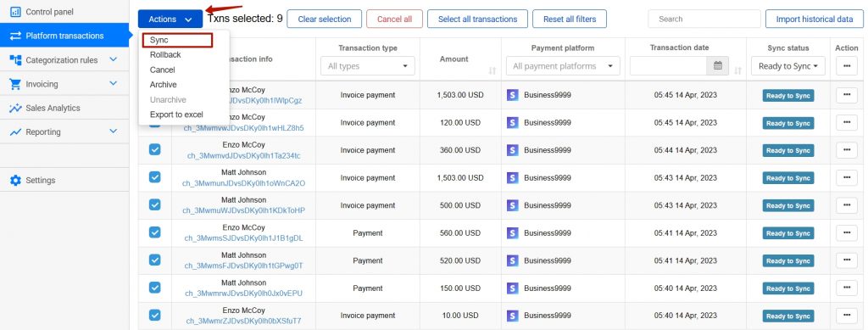Click Ready to Sync badge in the 10.00 USD row
The width and height of the screenshot is (868, 330).
point(788,316)
